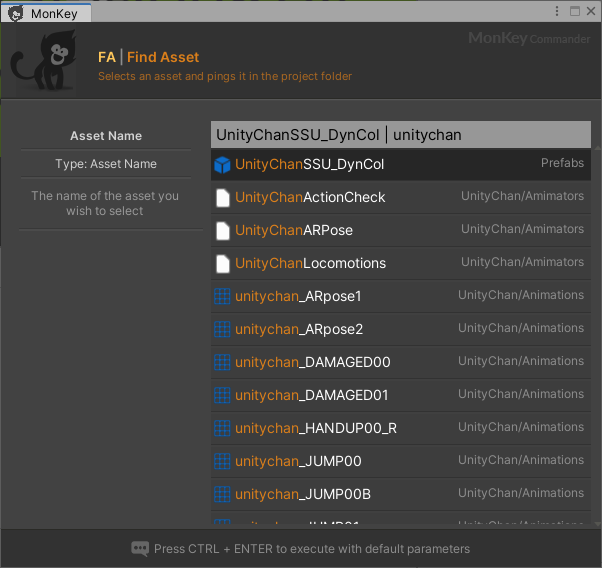This screenshot has width=602, height=568.
Task: Click the grid icon beside unitychan_JUMP00
Action: [222, 461]
